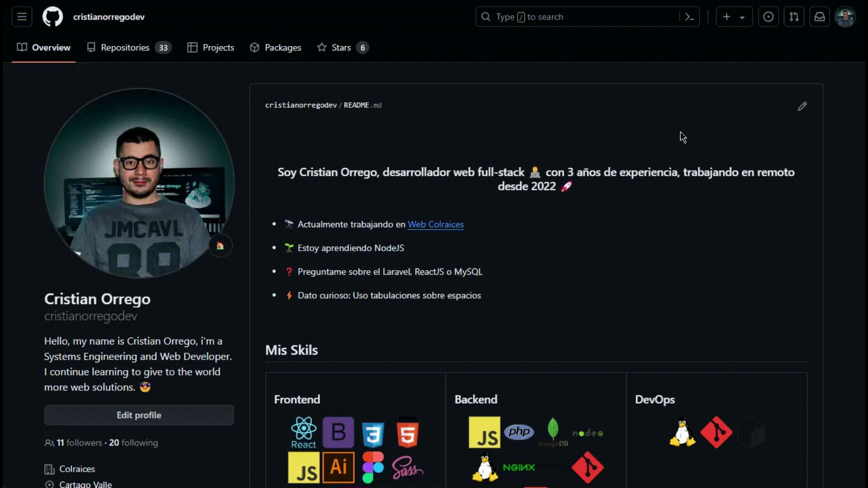
Task: Click the GitHub notifications bell icon
Action: (820, 17)
